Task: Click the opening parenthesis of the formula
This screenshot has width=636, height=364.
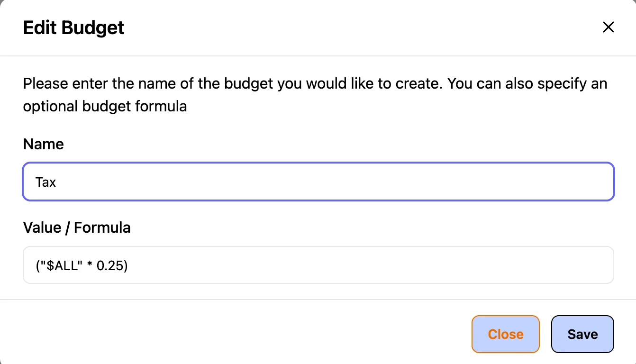Action: pos(37,266)
